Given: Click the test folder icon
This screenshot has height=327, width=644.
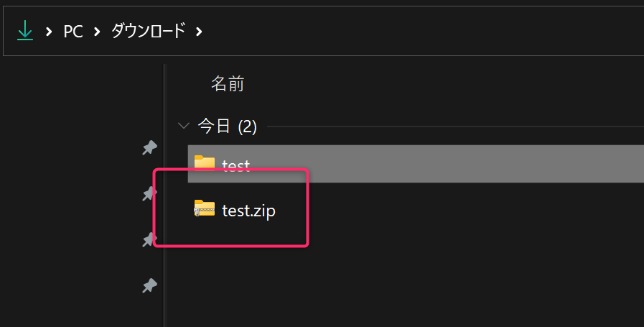Looking at the screenshot, I should point(205,163).
